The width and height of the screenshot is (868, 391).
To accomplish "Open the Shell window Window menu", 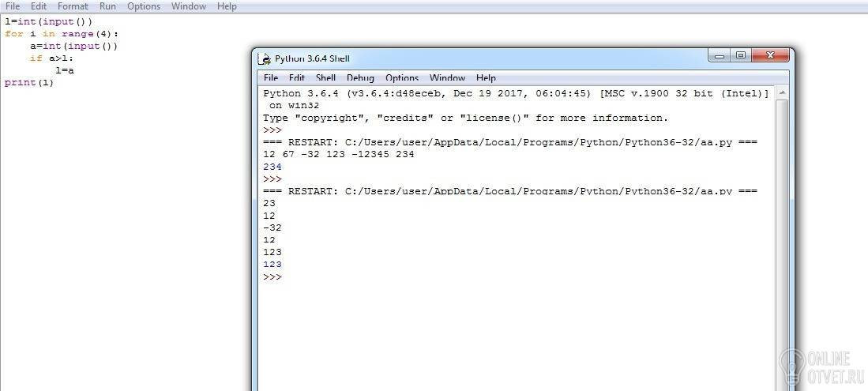I will [x=447, y=77].
